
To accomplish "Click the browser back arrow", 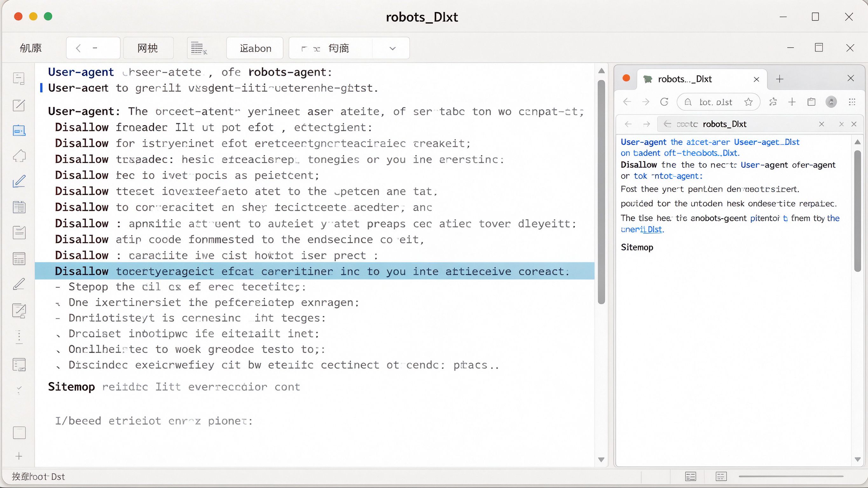I will pyautogui.click(x=627, y=102).
